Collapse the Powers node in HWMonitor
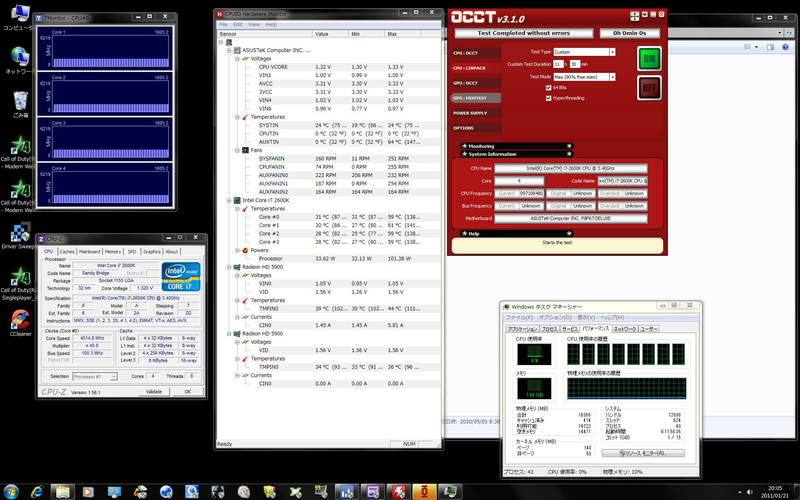800x500 pixels. click(x=237, y=251)
